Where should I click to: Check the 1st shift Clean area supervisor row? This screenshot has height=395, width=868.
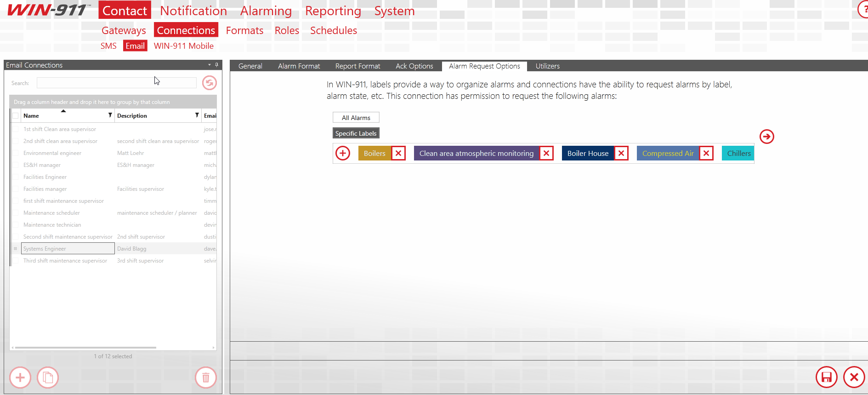tap(16, 129)
